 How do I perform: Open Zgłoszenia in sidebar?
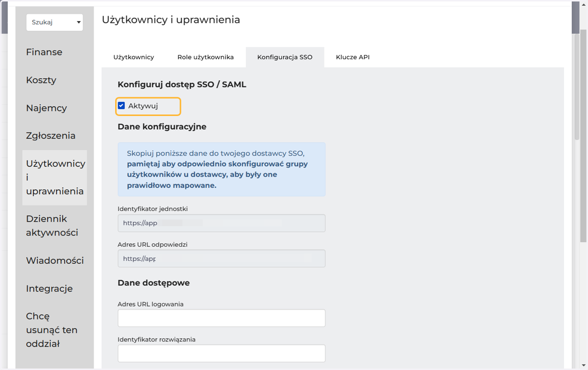[51, 136]
